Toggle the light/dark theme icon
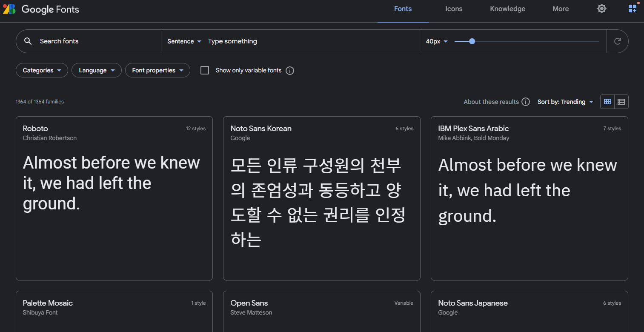Viewport: 644px width, 332px height. [601, 9]
